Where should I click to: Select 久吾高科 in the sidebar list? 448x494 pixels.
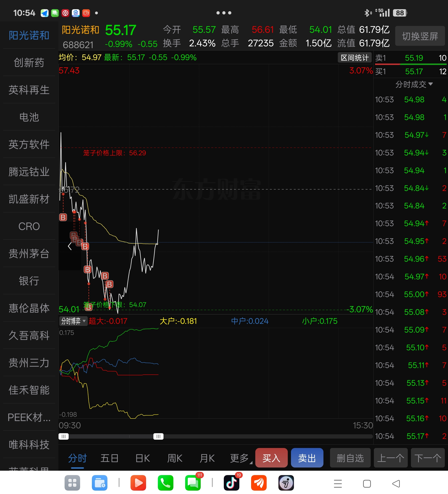(x=29, y=335)
